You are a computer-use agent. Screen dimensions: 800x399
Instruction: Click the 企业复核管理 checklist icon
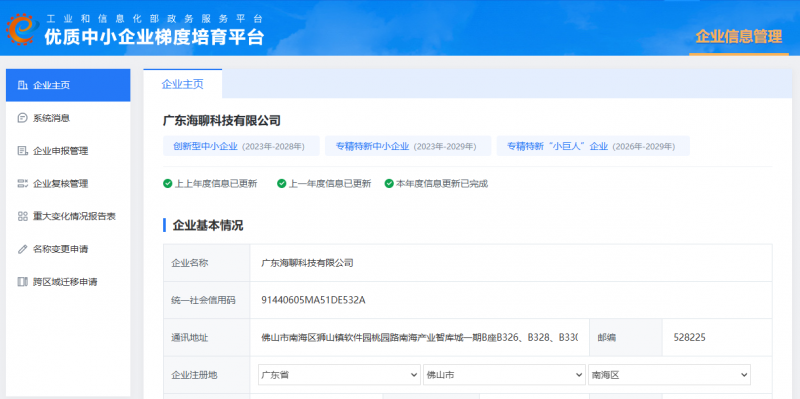pos(22,184)
